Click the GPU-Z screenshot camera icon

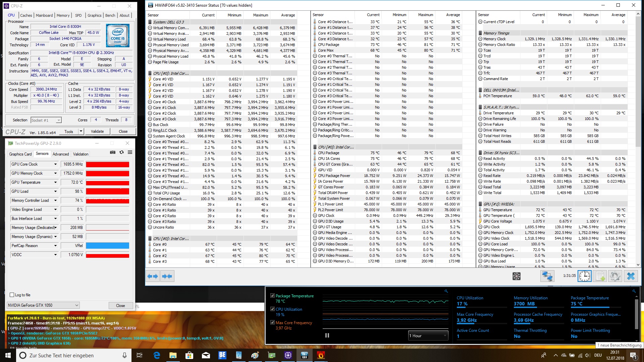coord(113,153)
